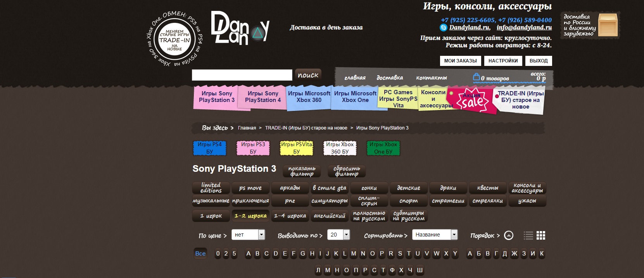Click the info@dandyland.ru email link
Image resolution: width=644 pixels, height=278 pixels.
pos(524,28)
